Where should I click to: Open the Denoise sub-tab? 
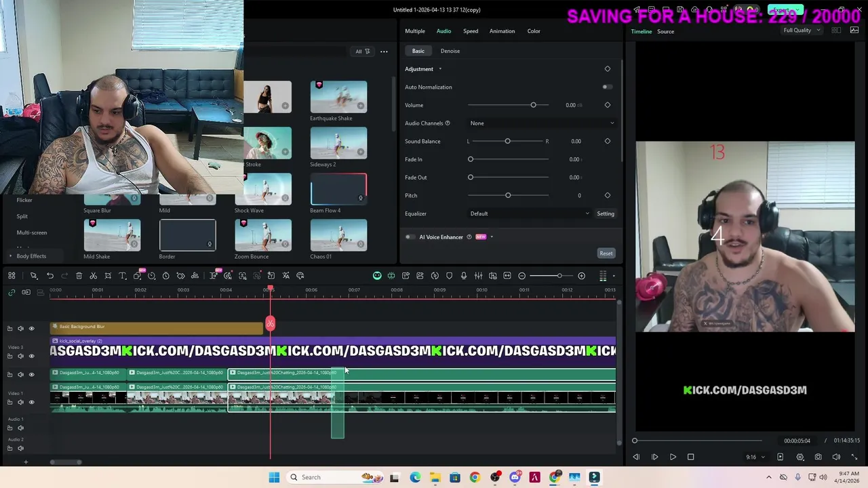(x=450, y=51)
